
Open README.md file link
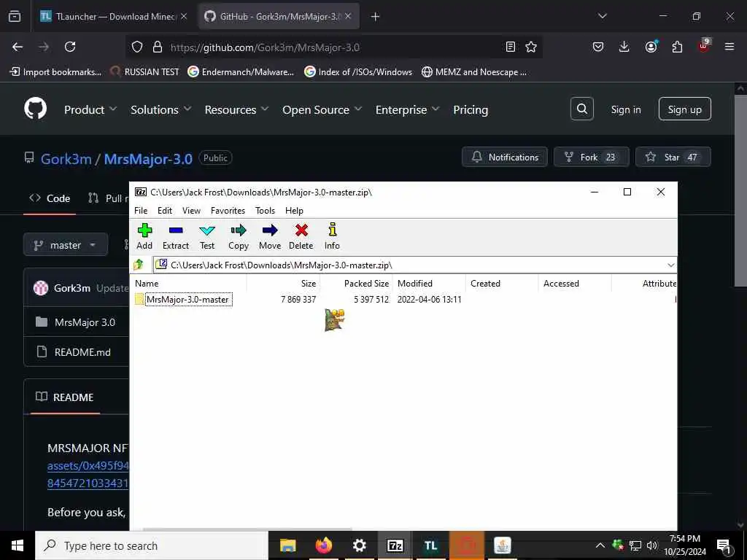click(x=82, y=352)
